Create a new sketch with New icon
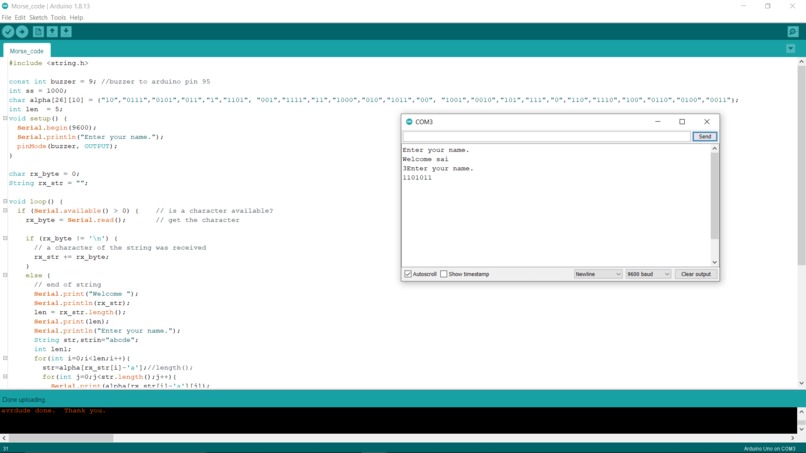This screenshot has width=806, height=453. 38,32
